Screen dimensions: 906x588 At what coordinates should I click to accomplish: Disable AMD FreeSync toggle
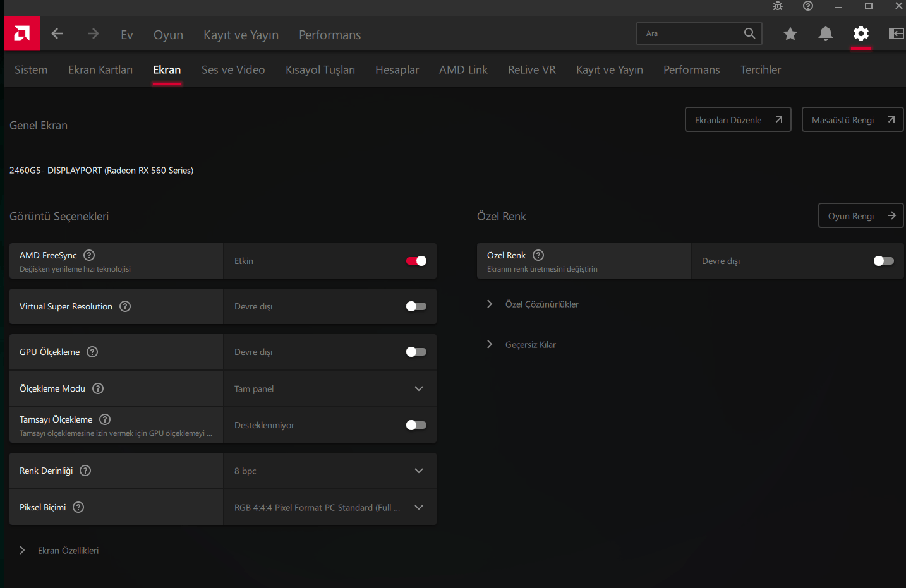pyautogui.click(x=416, y=261)
